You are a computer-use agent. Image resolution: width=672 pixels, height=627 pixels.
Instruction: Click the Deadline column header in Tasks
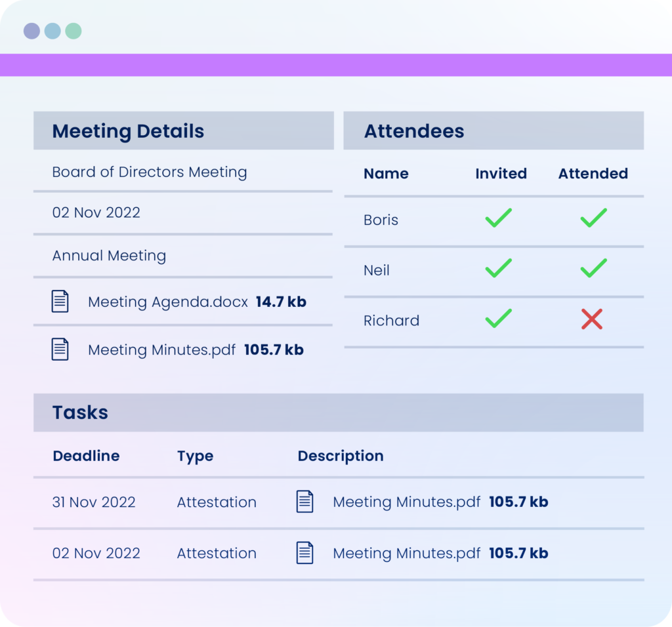pos(86,456)
